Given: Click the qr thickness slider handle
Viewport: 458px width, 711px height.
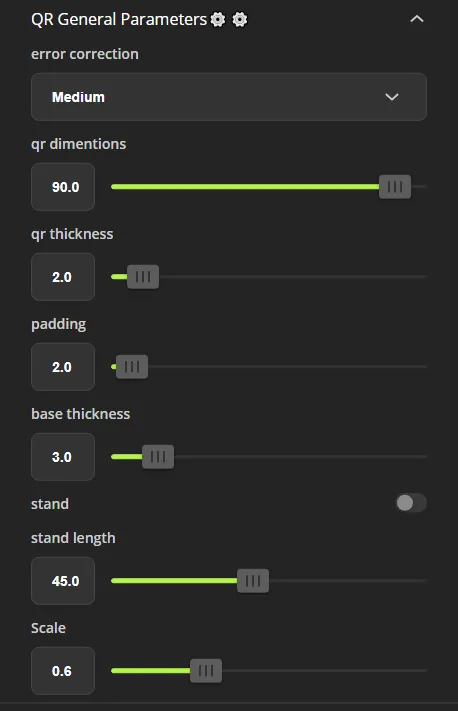Looking at the screenshot, I should (x=143, y=277).
